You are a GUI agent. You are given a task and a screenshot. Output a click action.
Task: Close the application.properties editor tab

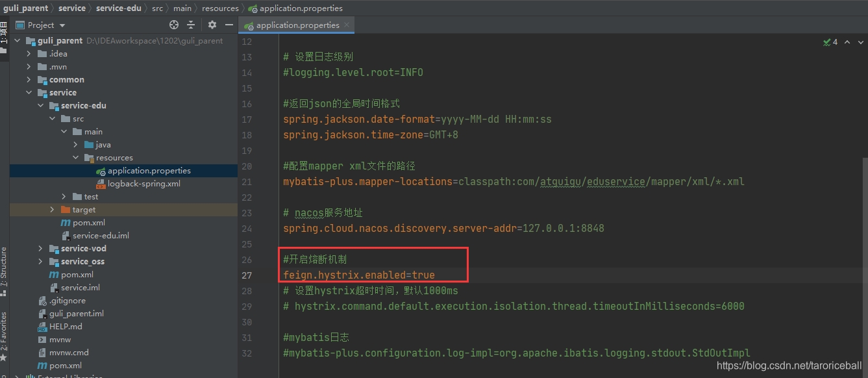[x=347, y=25]
